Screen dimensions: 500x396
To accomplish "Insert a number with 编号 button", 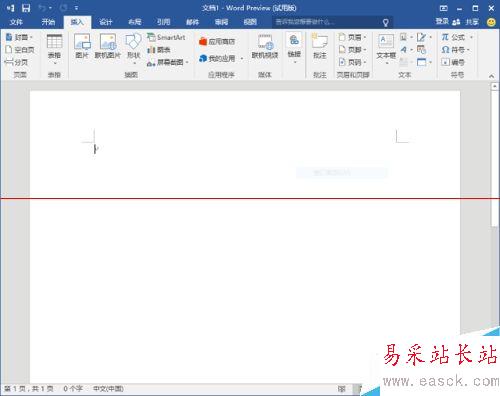I will [453, 62].
